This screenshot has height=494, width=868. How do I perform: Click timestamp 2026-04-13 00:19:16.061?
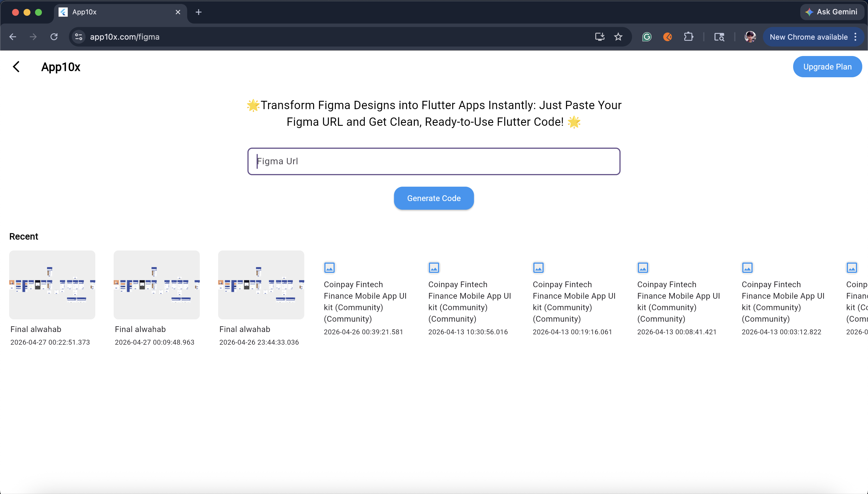point(572,332)
